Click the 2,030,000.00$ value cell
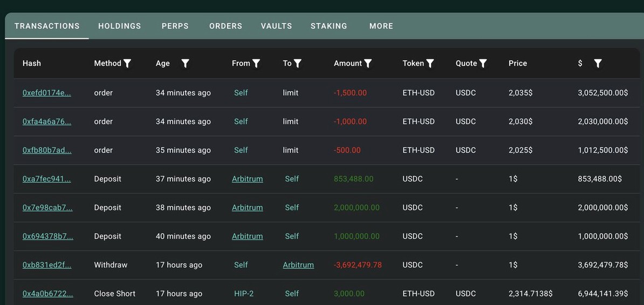The width and height of the screenshot is (644, 305). tap(602, 121)
